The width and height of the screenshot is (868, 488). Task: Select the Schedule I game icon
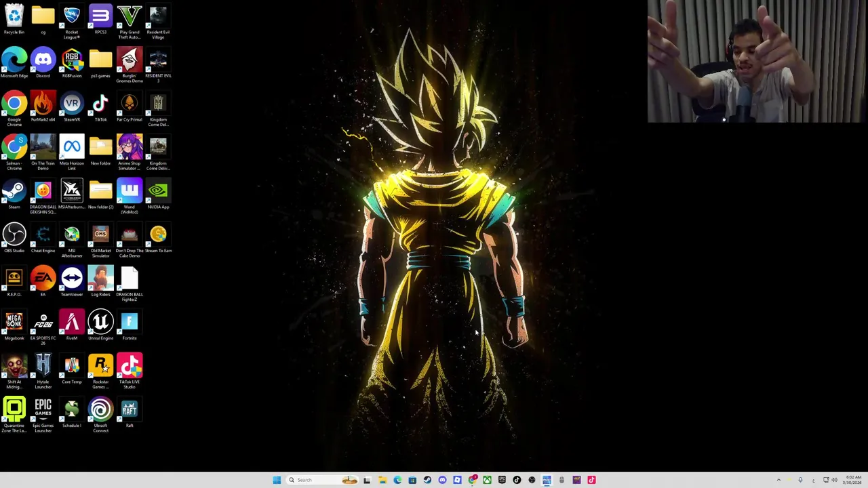click(72, 411)
